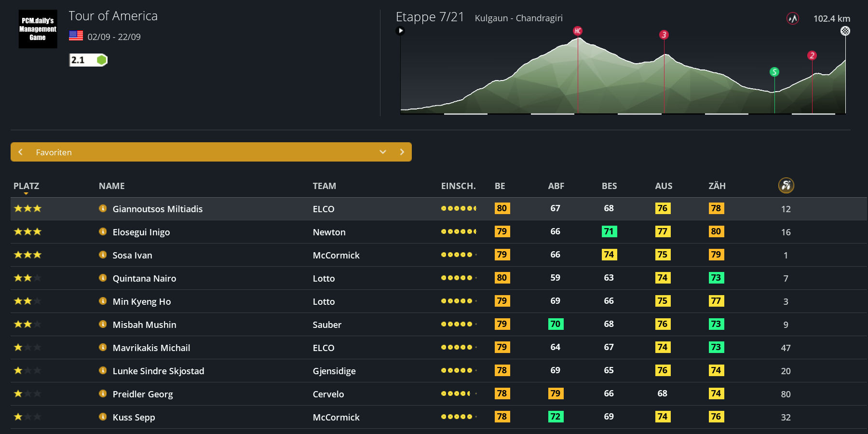Click the general classification rider icon column header
This screenshot has height=434, width=868.
point(786,186)
